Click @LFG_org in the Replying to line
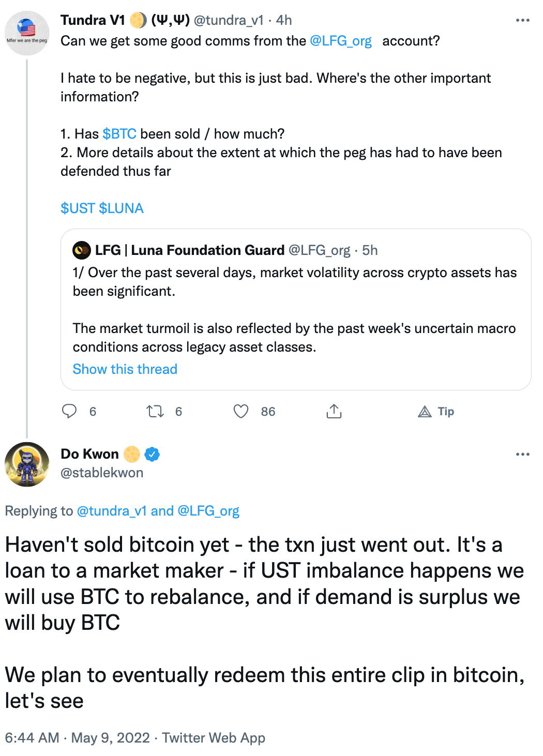Image resolution: width=543 pixels, height=756 pixels. tap(208, 511)
